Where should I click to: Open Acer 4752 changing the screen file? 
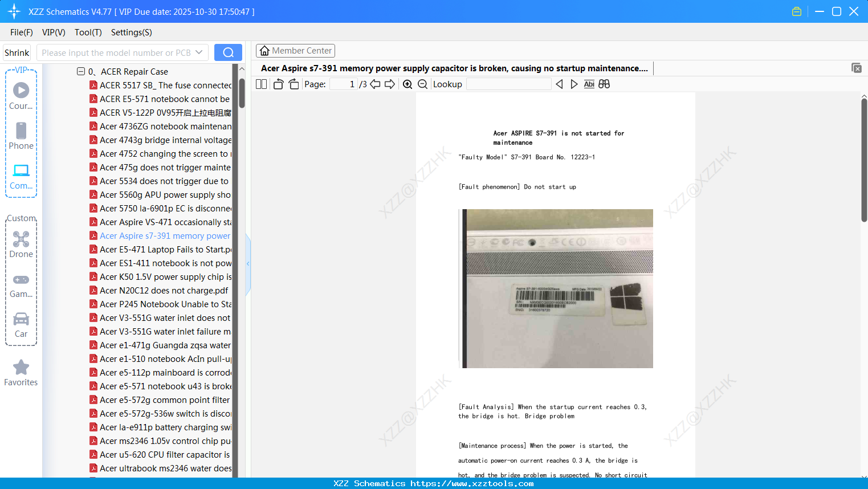point(161,154)
